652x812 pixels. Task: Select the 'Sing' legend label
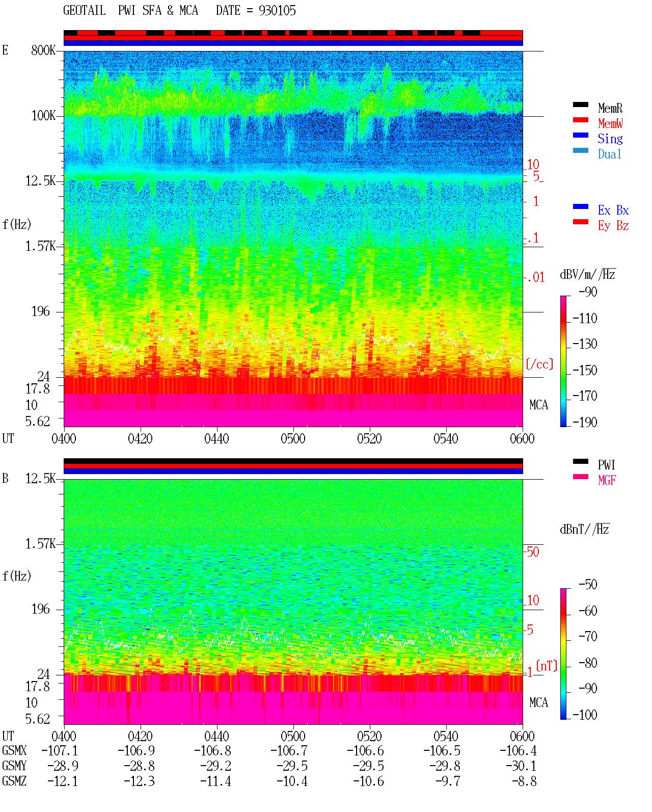(610, 139)
